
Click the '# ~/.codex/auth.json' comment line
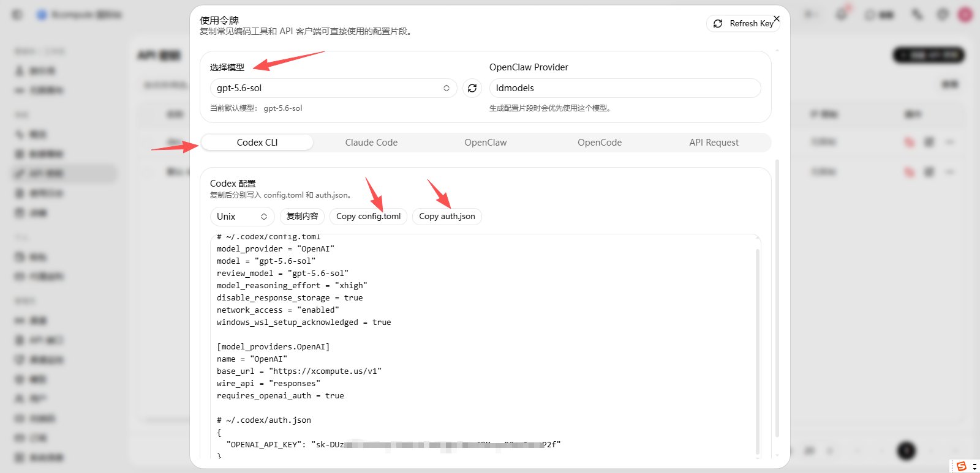264,420
